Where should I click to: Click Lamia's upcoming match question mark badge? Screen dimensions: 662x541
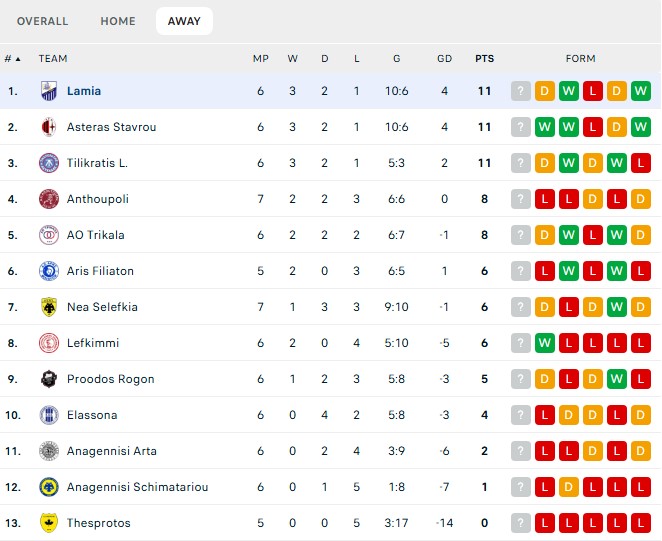(521, 91)
